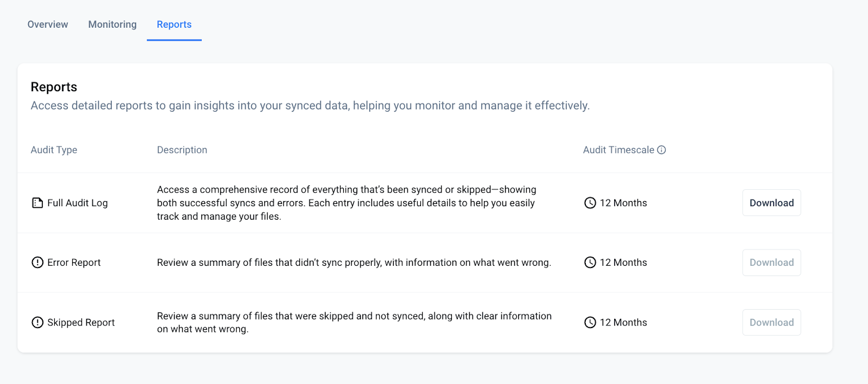Image resolution: width=868 pixels, height=384 pixels.
Task: Click the Reports section heading
Action: pyautogui.click(x=54, y=87)
